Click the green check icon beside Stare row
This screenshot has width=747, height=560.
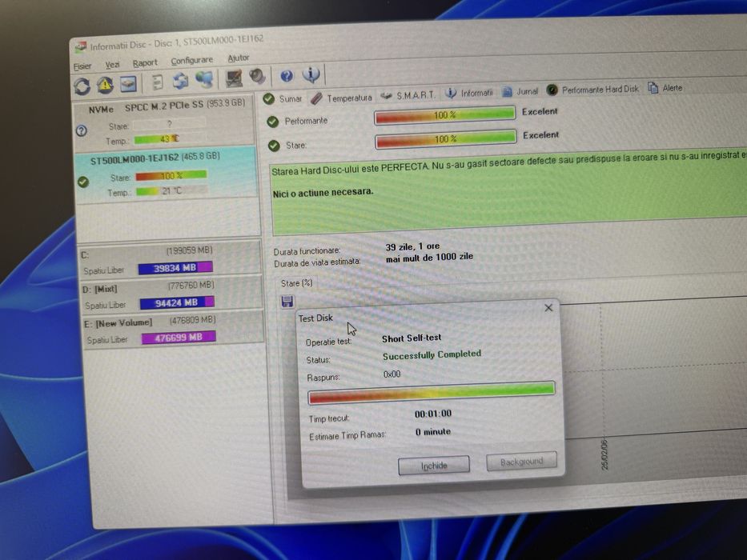(x=274, y=146)
